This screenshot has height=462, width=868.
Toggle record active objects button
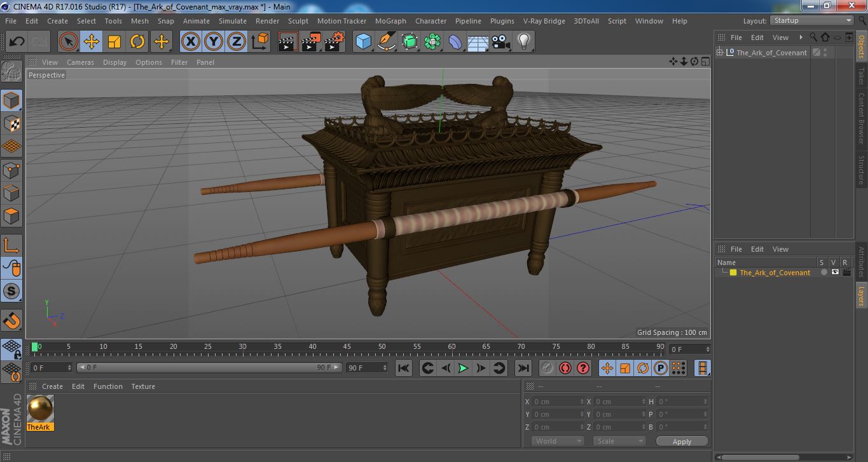coord(547,368)
